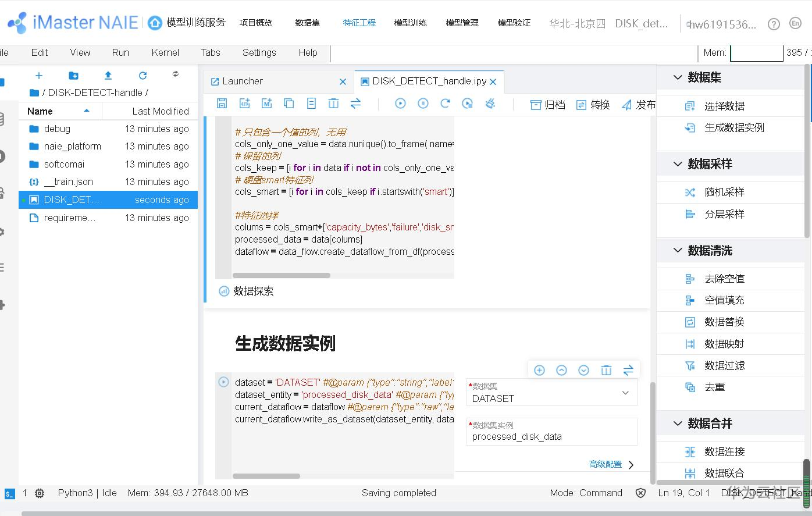Collapse the 数据集 section in right panel
Screen dimensions: 812x516
point(678,77)
